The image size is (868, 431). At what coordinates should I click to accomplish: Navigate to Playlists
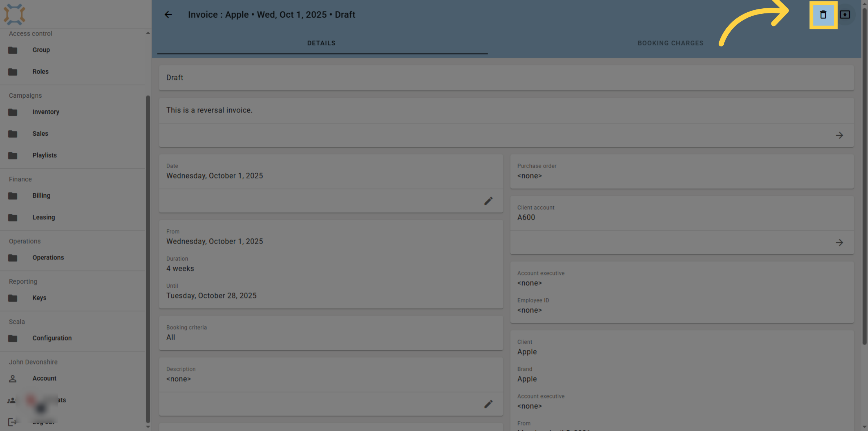[44, 155]
